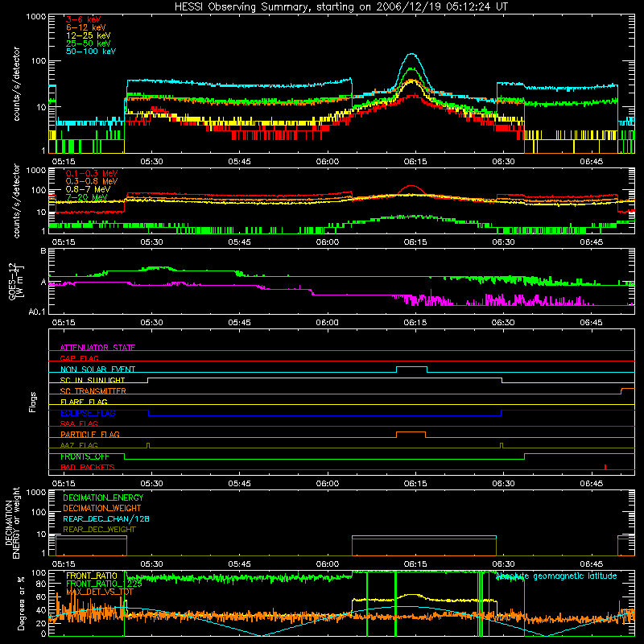Select the REAR_DEC_WEIGHT legend label
The width and height of the screenshot is (644, 644).
(x=99, y=530)
